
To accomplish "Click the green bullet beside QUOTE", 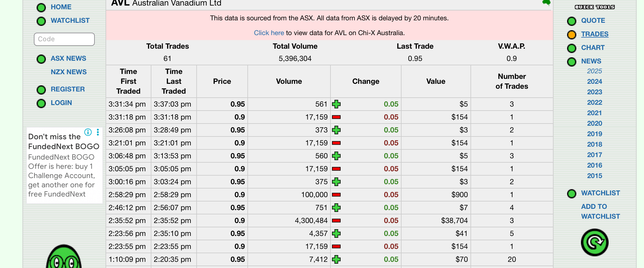I will click(x=572, y=21).
